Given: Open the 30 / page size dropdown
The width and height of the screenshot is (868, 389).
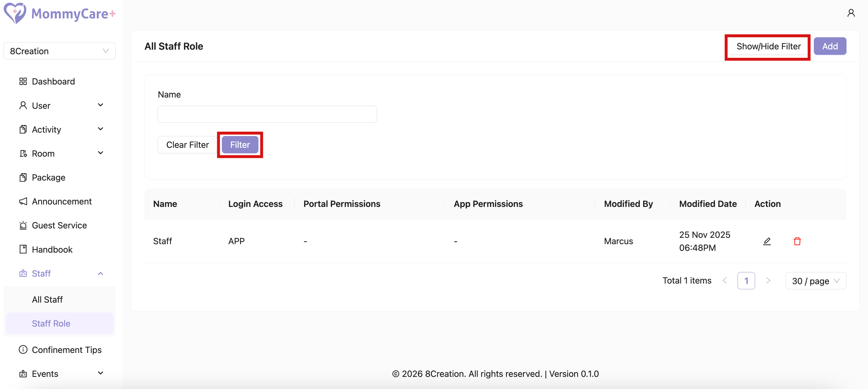Looking at the screenshot, I should click(x=815, y=281).
